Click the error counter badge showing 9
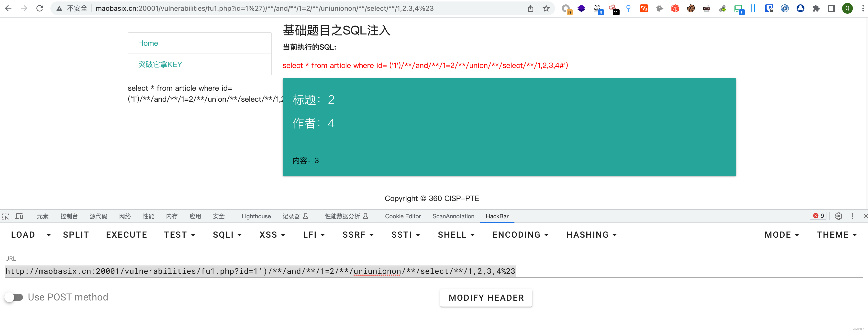The image size is (868, 332). 818,216
